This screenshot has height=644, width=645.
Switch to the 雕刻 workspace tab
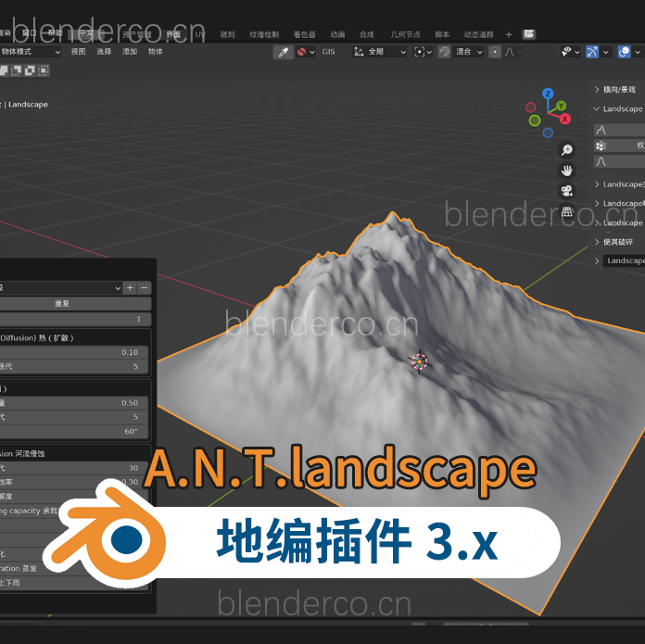(227, 34)
